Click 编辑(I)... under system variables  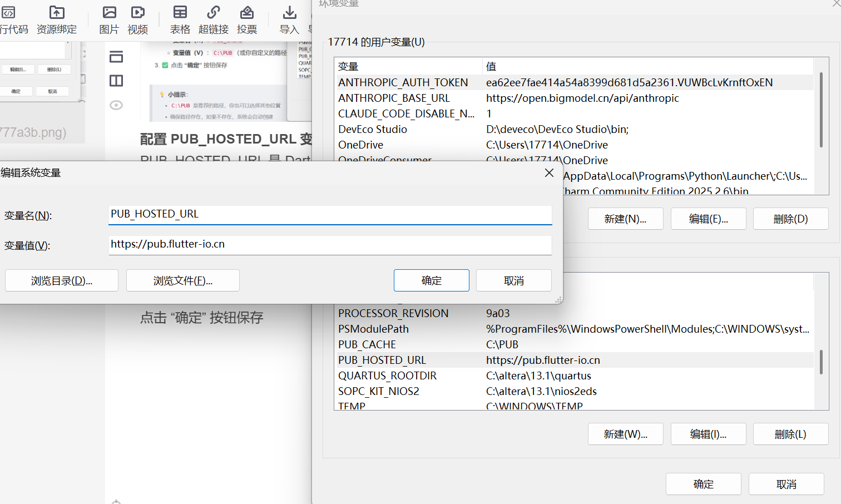pyautogui.click(x=709, y=434)
